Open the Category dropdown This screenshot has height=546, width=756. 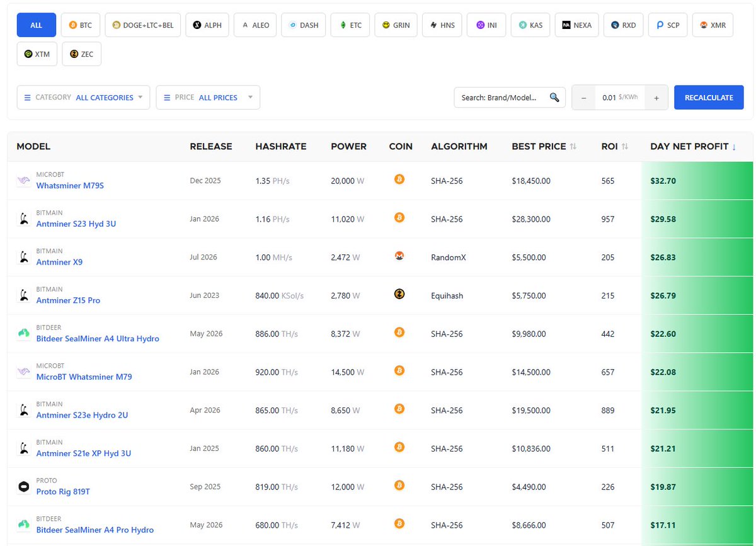83,98
